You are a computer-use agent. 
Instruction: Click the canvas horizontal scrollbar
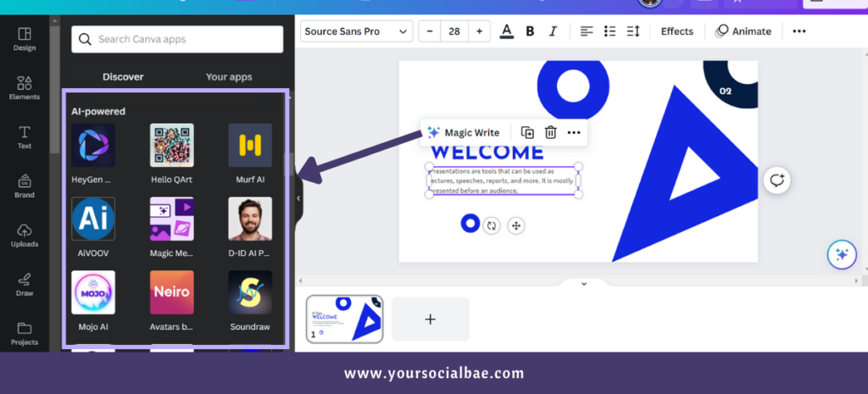click(580, 281)
